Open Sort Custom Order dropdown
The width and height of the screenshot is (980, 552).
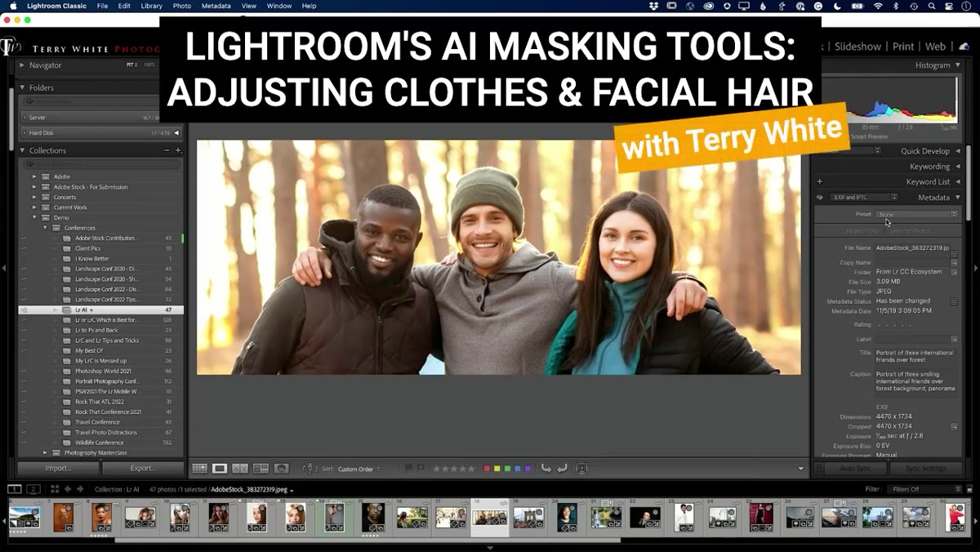pyautogui.click(x=359, y=469)
